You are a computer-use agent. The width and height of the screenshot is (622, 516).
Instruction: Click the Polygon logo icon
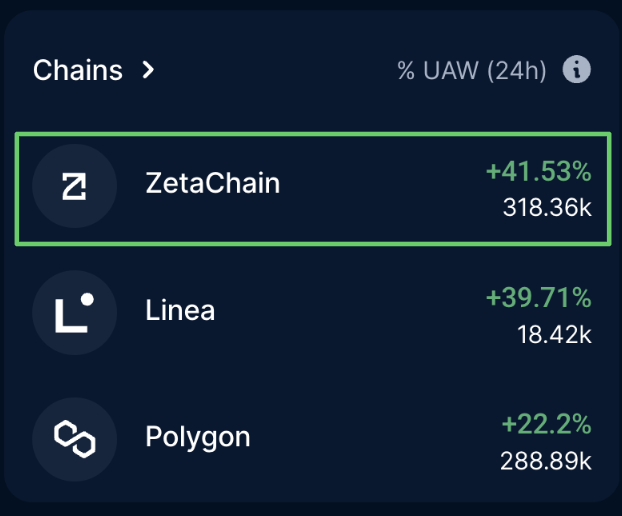click(75, 439)
